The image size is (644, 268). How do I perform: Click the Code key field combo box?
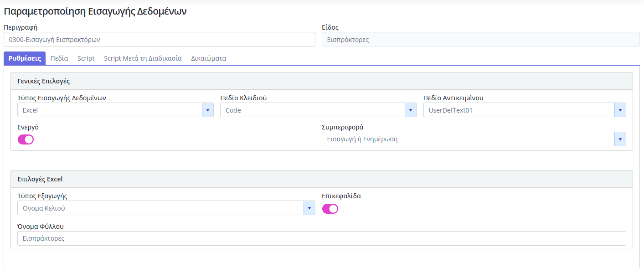(x=312, y=110)
